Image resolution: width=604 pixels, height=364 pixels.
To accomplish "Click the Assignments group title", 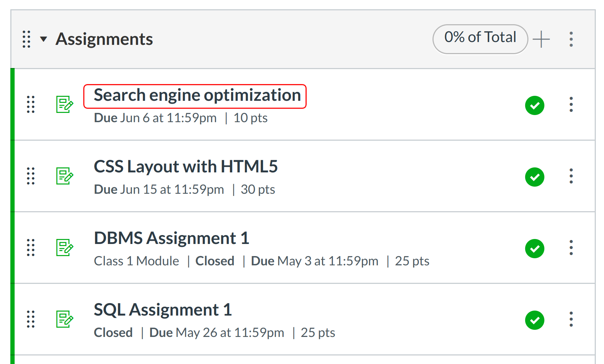I will coord(104,39).
